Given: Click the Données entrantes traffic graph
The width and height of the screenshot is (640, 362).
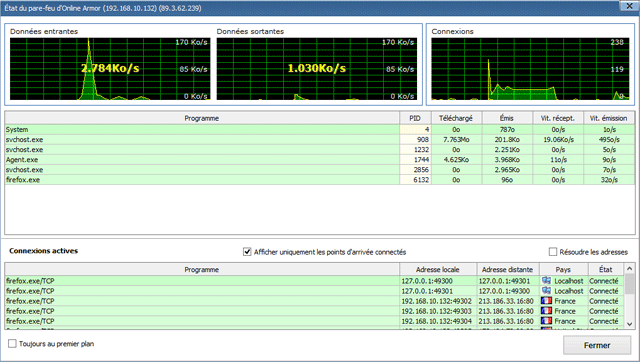Looking at the screenshot, I should click(110, 69).
